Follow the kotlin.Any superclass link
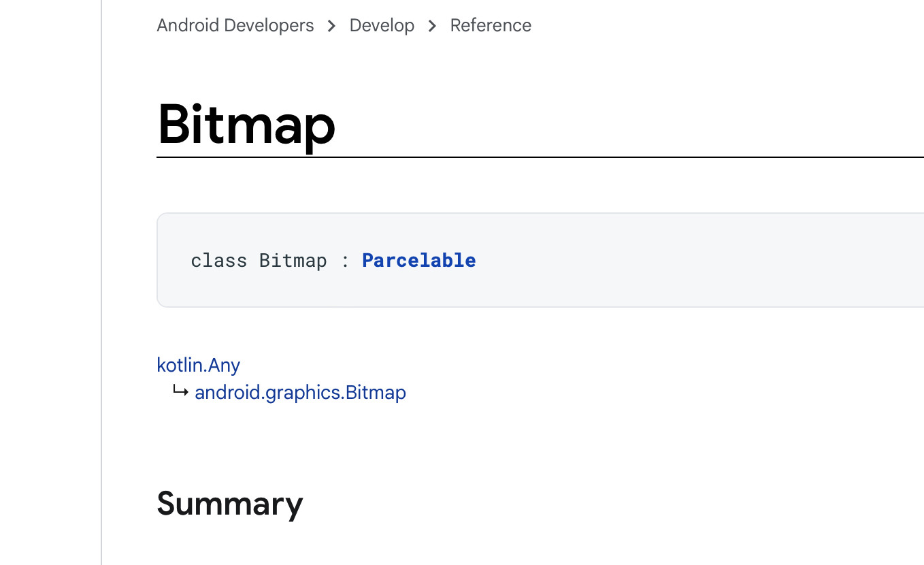Screen dimensions: 924x565 coord(198,365)
